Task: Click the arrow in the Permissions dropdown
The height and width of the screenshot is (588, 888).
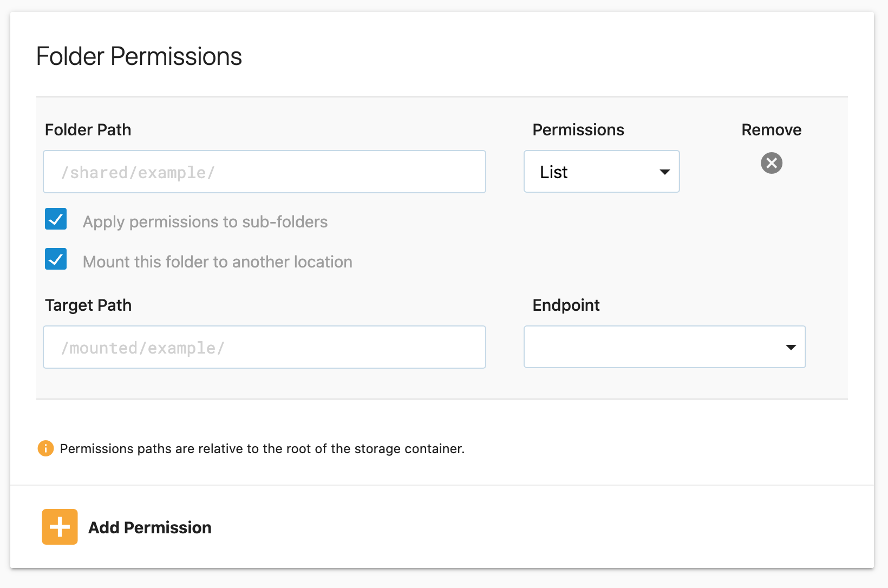Action: (x=664, y=172)
